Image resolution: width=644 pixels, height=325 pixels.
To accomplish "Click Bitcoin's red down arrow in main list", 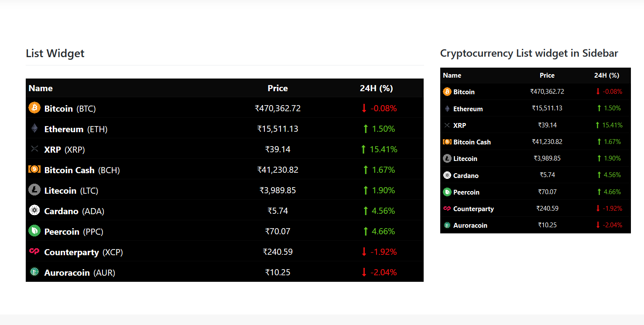I will tap(364, 108).
